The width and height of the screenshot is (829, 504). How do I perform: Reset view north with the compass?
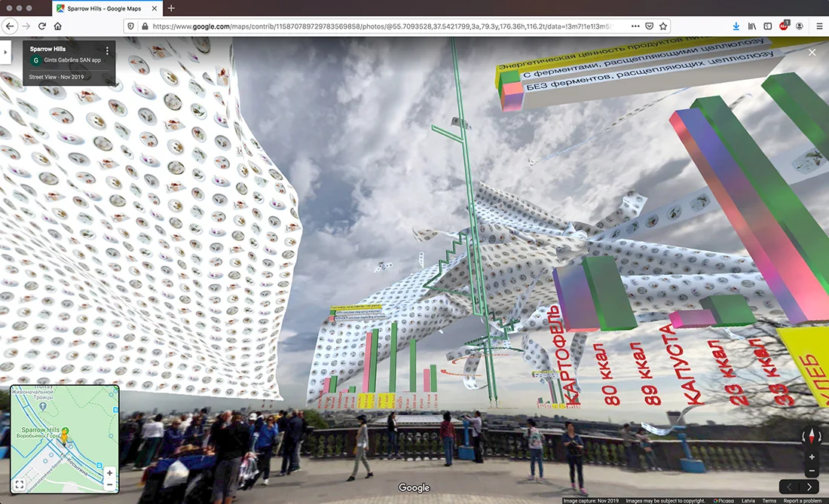coord(812,436)
